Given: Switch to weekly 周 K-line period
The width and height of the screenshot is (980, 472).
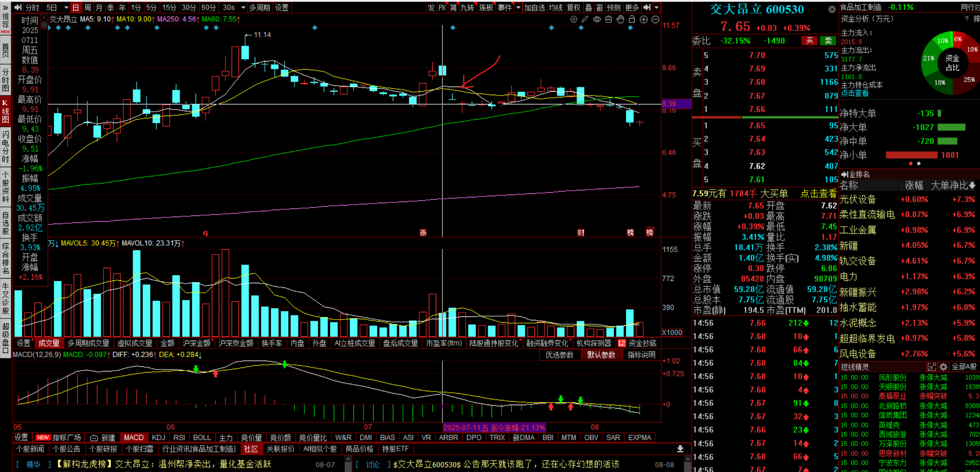Looking at the screenshot, I should 87,7.
